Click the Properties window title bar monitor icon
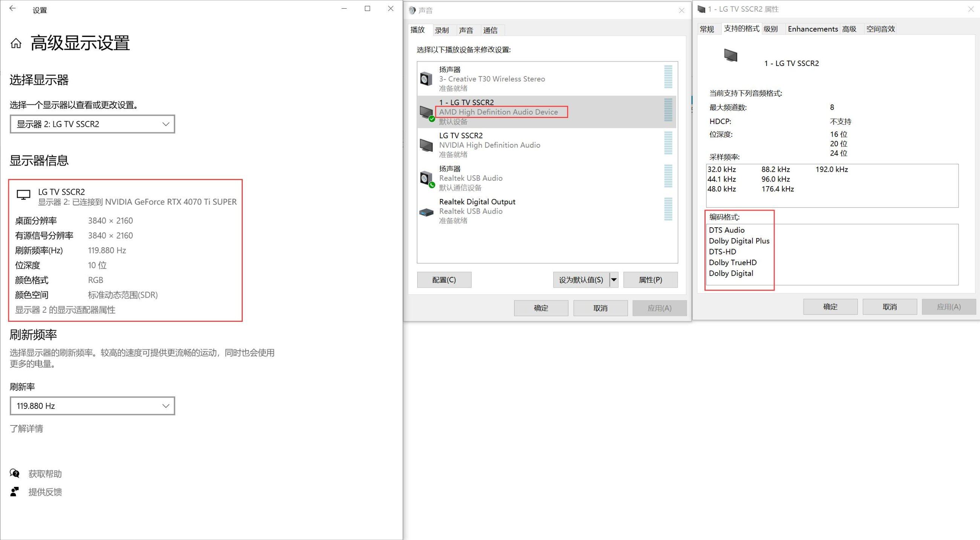 701,9
